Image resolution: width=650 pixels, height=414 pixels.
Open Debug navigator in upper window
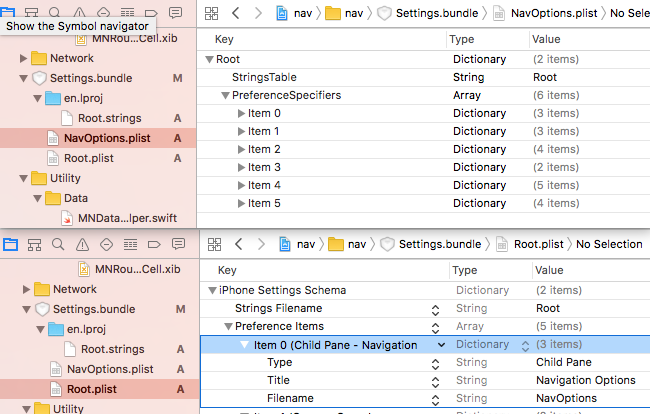130,13
